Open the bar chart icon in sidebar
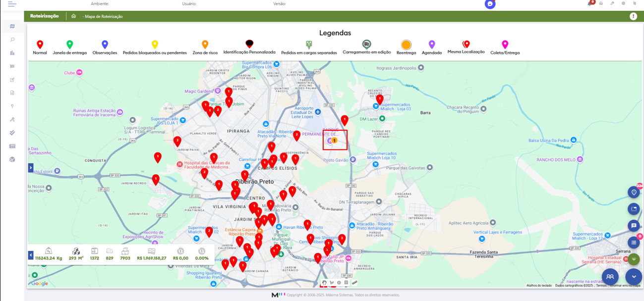The image size is (644, 301). click(12, 53)
